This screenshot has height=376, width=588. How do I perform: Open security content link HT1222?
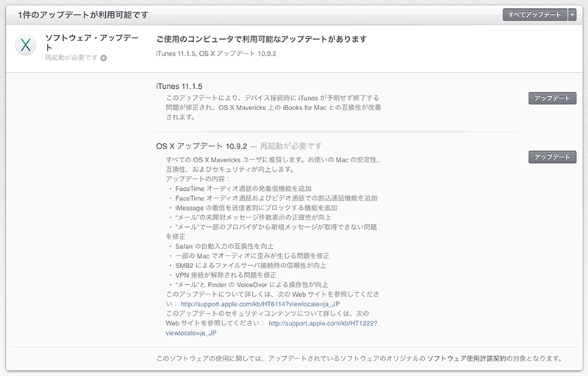323,323
